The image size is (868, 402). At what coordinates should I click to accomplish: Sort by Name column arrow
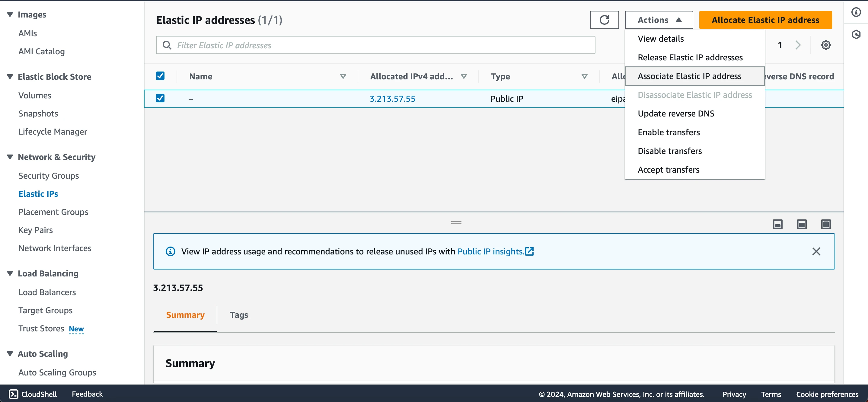pyautogui.click(x=343, y=76)
